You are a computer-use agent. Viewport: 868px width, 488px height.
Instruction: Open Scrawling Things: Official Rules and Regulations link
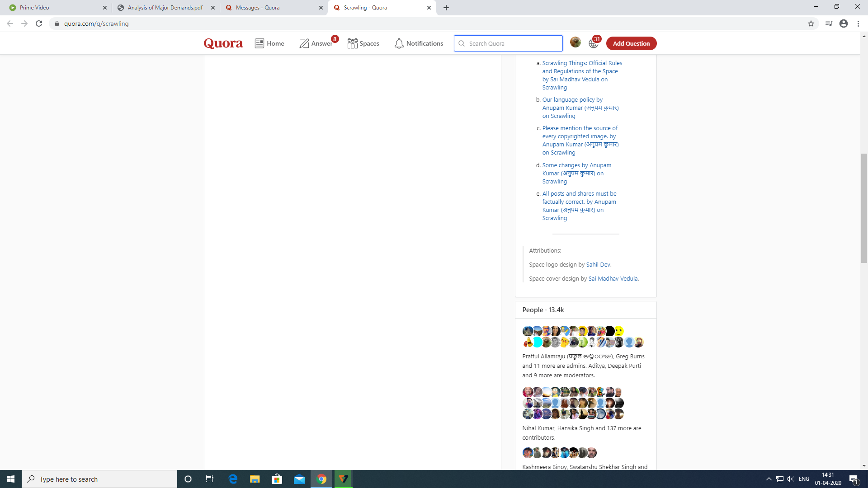coord(582,75)
